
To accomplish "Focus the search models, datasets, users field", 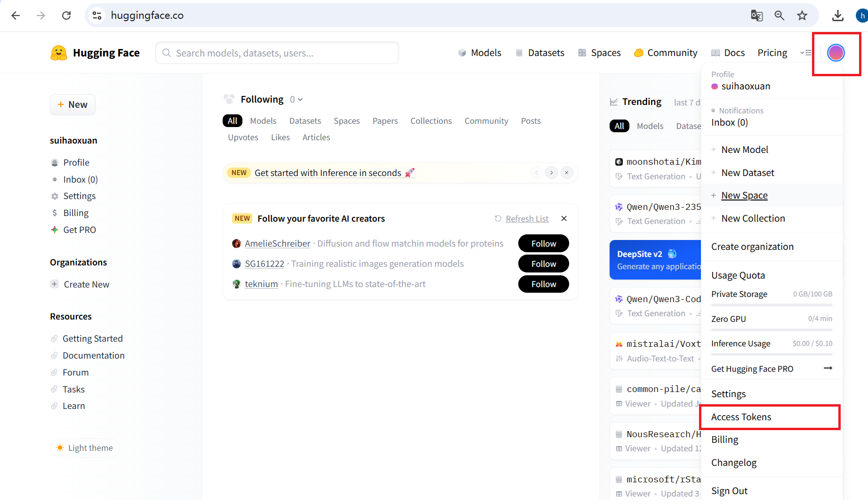I will (x=278, y=53).
